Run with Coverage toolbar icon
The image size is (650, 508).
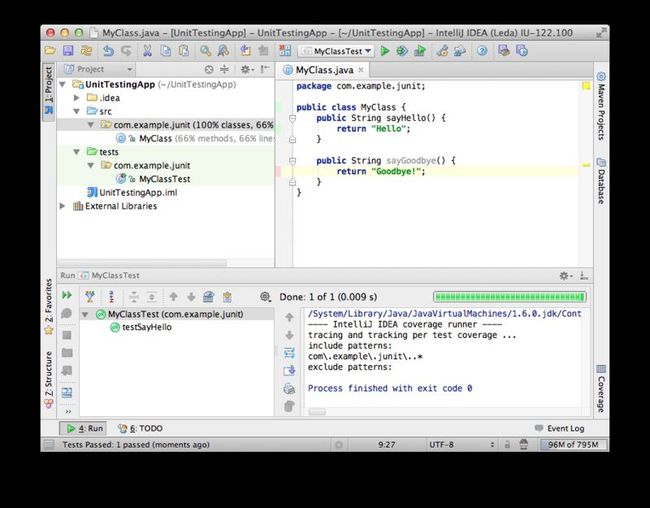click(x=420, y=51)
